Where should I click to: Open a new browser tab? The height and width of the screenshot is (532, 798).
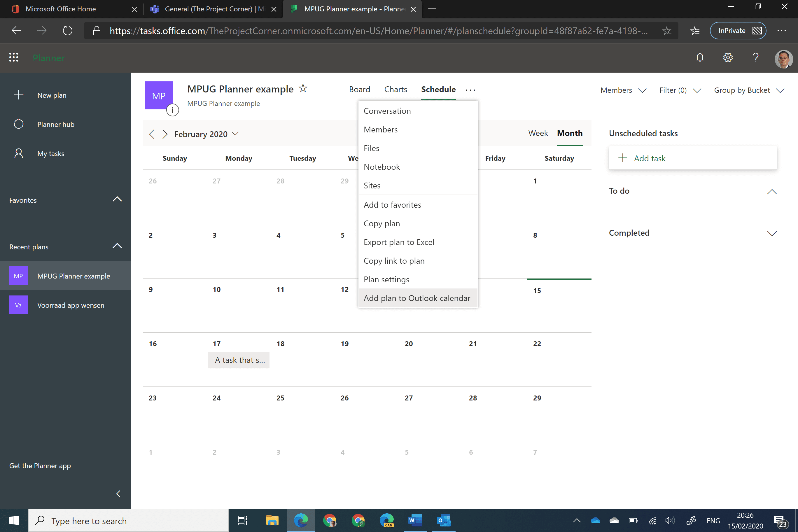click(432, 9)
